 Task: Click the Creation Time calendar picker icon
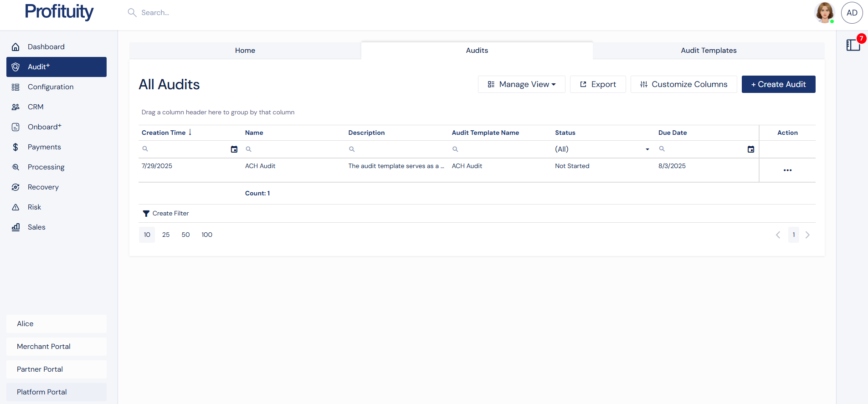pyautogui.click(x=234, y=149)
